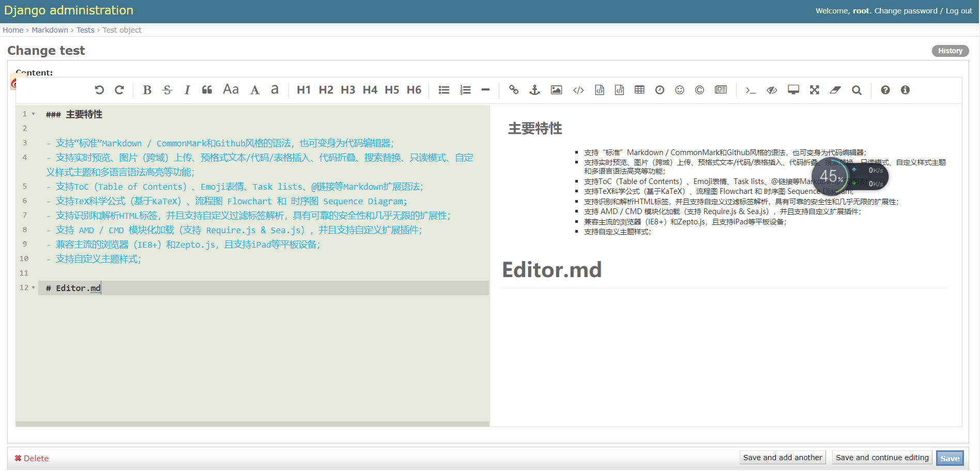Insert inline code
Viewport: 980px width, 471px height.
[x=578, y=90]
